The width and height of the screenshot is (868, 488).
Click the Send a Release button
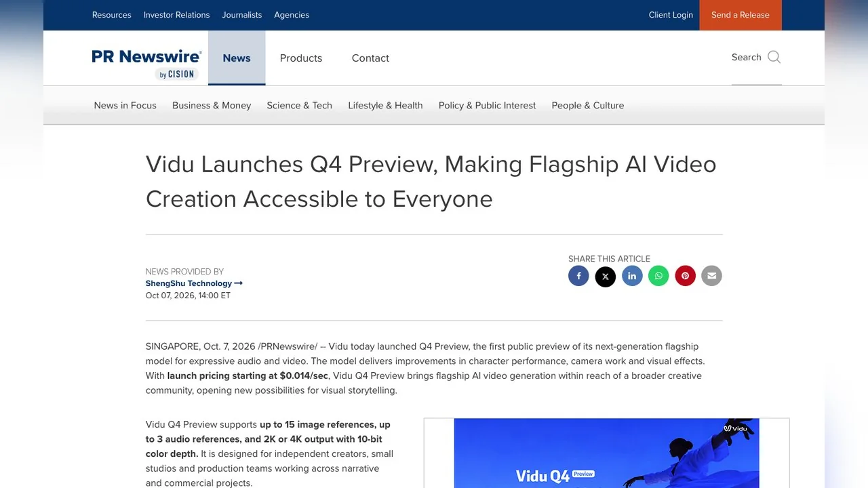(741, 15)
